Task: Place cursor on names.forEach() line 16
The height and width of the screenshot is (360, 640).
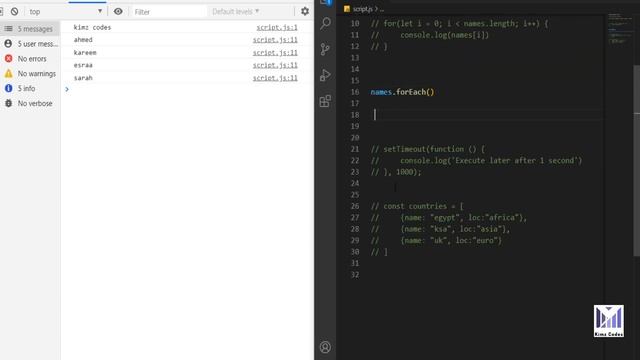Action: click(402, 92)
